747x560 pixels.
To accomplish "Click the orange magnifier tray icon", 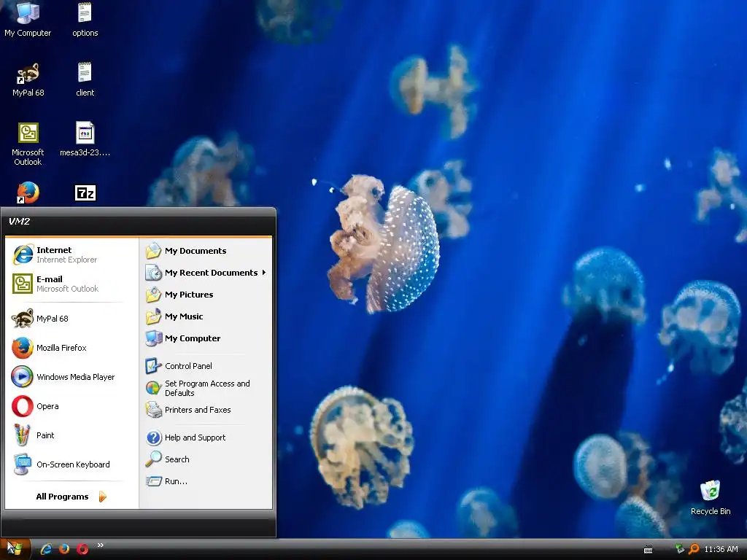I will pyautogui.click(x=694, y=549).
